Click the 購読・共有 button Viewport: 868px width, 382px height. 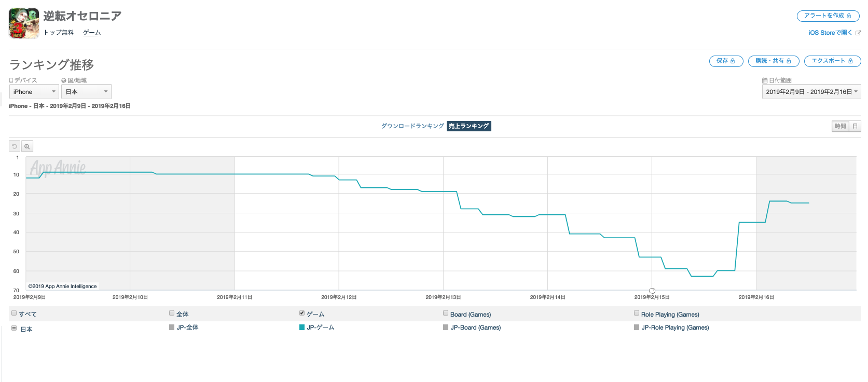coord(774,61)
